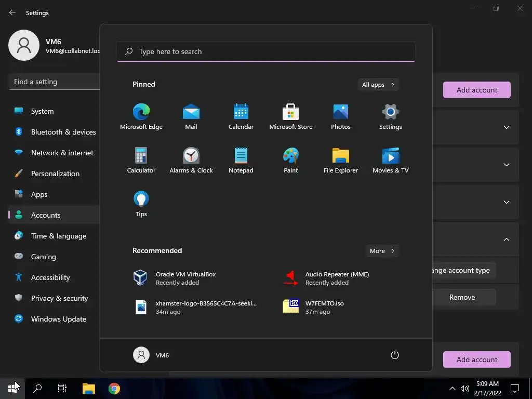Open Windows Update settings
532x399 pixels.
point(54,319)
